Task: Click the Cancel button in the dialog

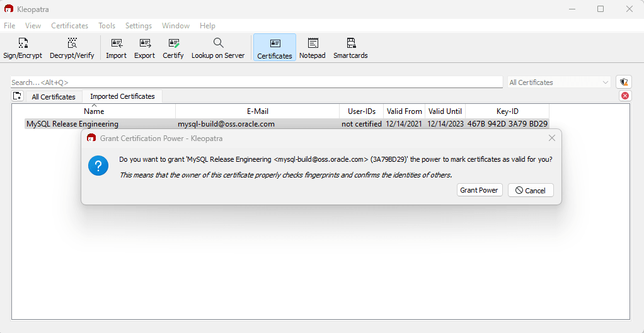Action: coord(531,190)
